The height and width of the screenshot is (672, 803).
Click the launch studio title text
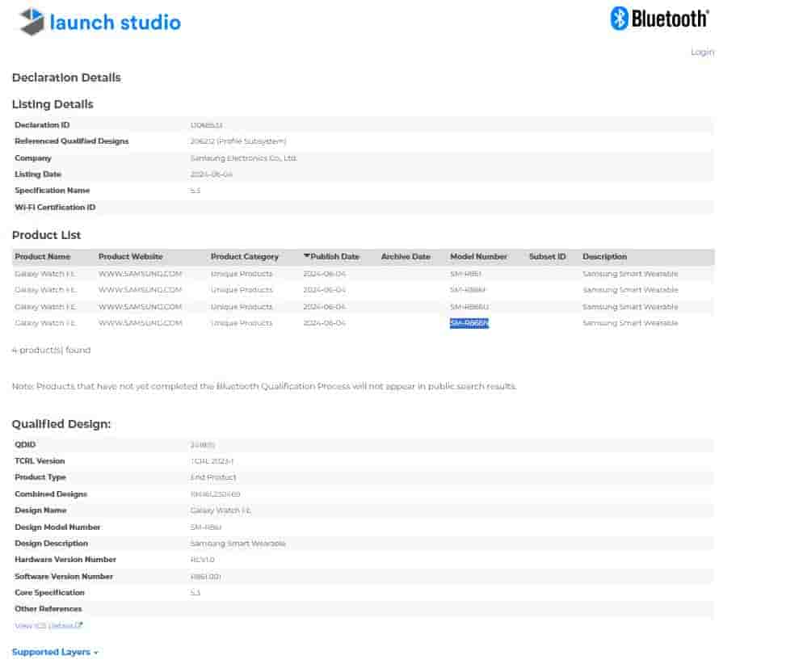(115, 23)
